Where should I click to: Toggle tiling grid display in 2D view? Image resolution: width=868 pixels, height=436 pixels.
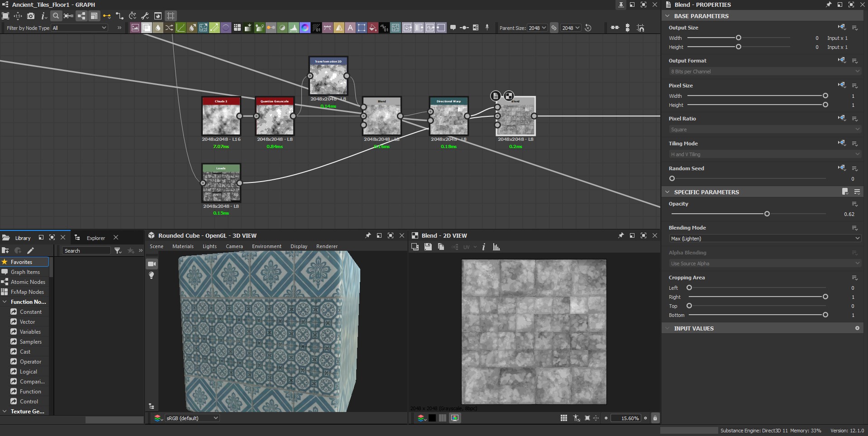point(564,418)
